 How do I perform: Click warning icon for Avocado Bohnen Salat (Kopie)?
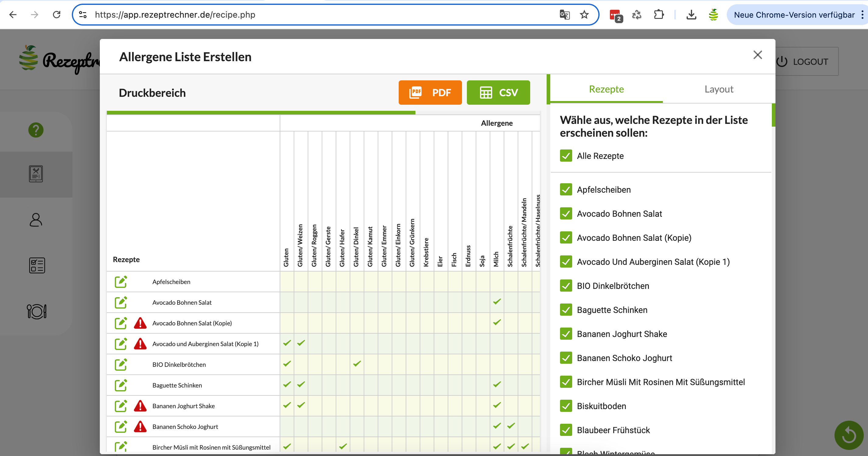pos(140,323)
